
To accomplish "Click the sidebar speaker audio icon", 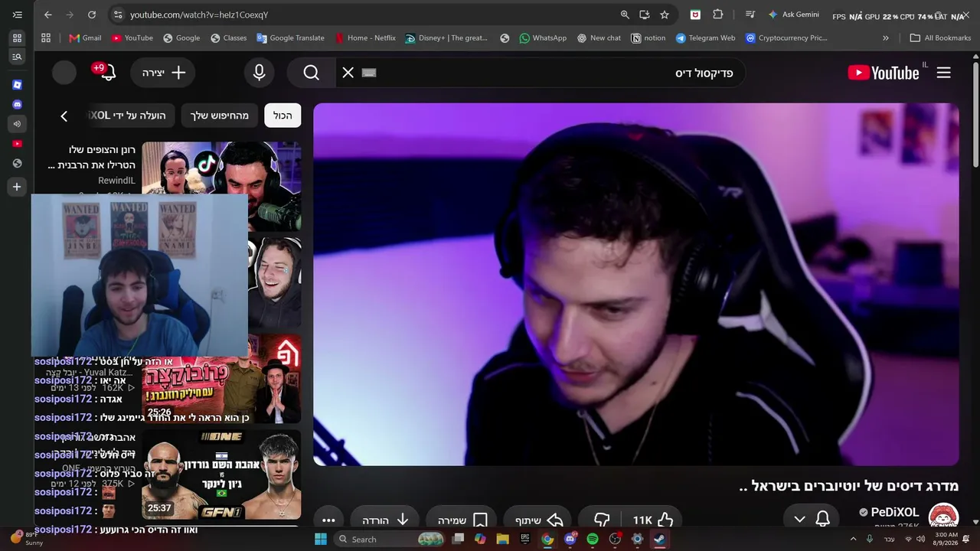I will (17, 124).
